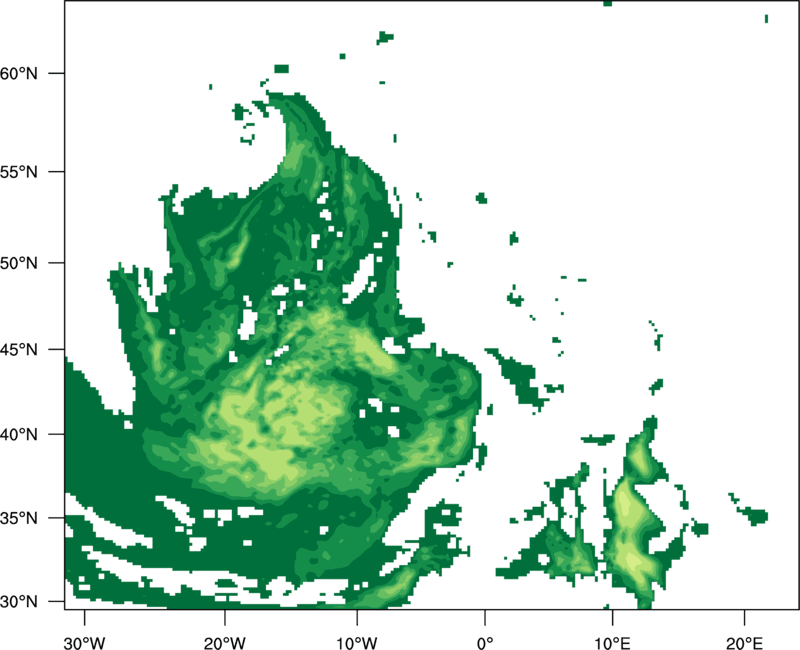Click the 0° longitude label
The width and height of the screenshot is (800, 650).
coord(485,643)
